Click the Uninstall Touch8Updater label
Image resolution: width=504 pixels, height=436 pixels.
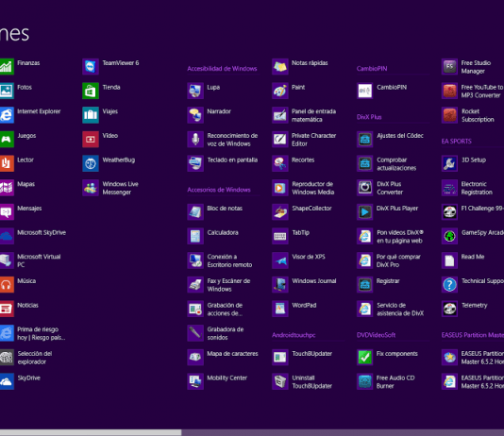pyautogui.click(x=311, y=381)
